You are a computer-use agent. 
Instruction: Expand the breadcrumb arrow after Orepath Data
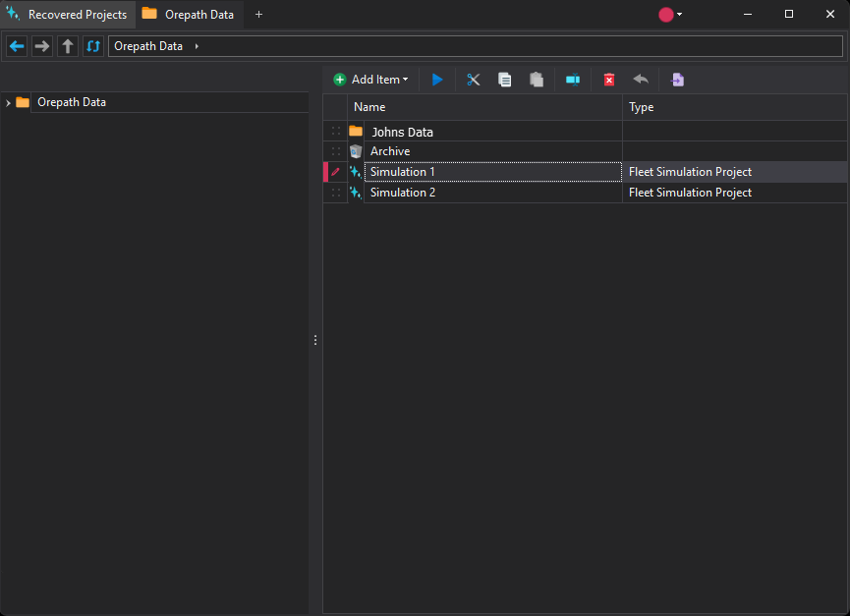tap(197, 46)
